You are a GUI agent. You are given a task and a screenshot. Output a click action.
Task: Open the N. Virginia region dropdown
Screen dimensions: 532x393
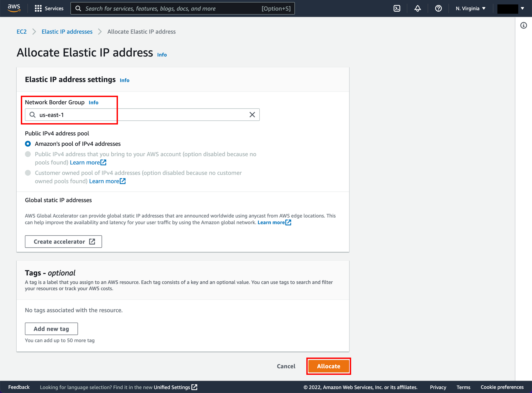click(x=471, y=9)
